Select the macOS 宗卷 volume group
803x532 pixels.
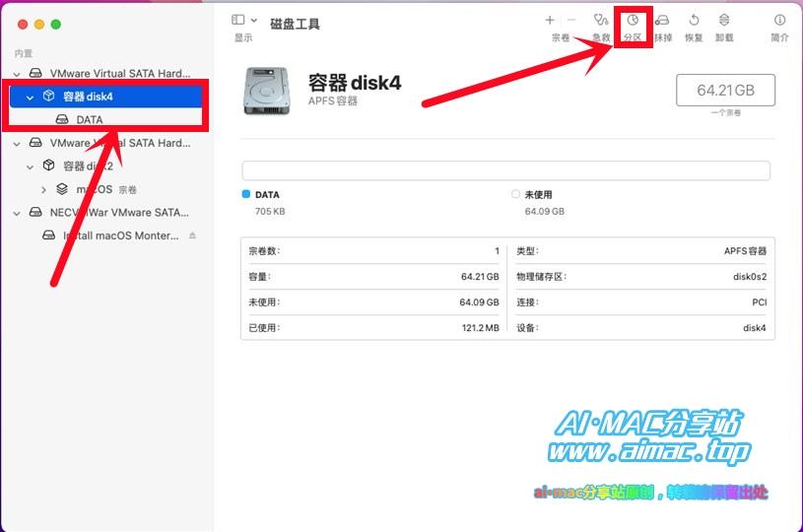coord(105,189)
